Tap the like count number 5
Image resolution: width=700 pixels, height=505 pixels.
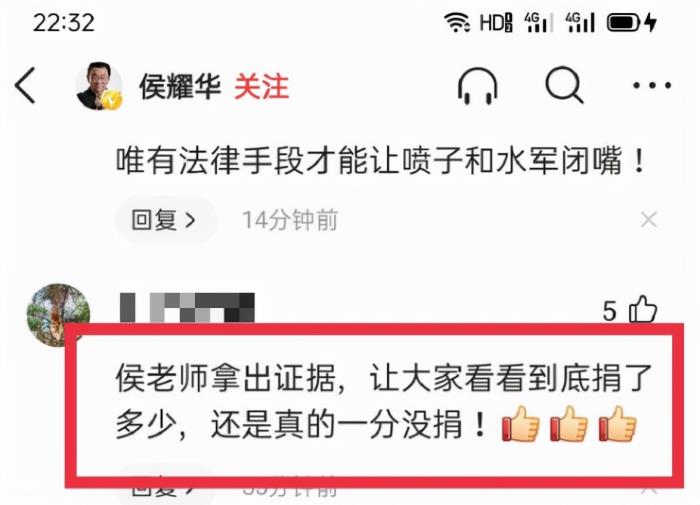[x=609, y=311]
